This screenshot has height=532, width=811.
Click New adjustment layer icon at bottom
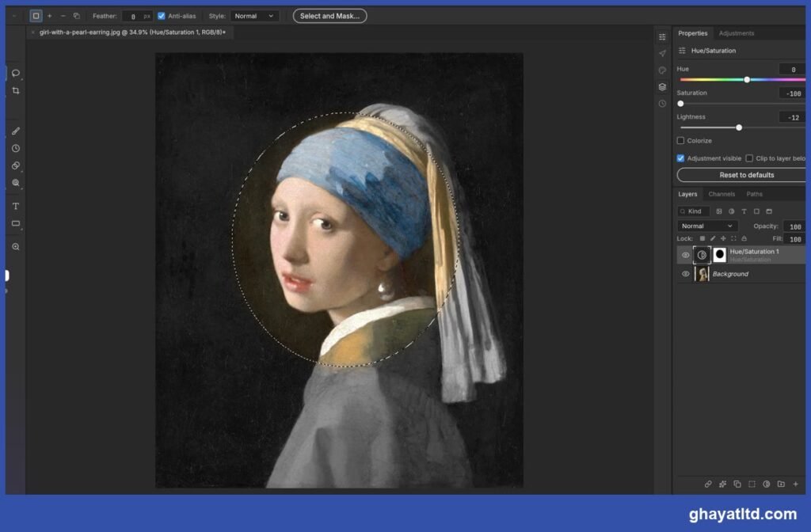(x=767, y=484)
